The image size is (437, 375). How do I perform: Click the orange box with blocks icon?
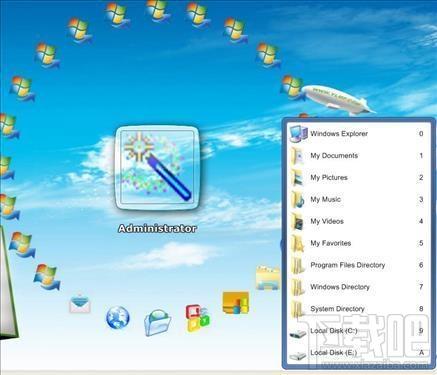pos(236,302)
